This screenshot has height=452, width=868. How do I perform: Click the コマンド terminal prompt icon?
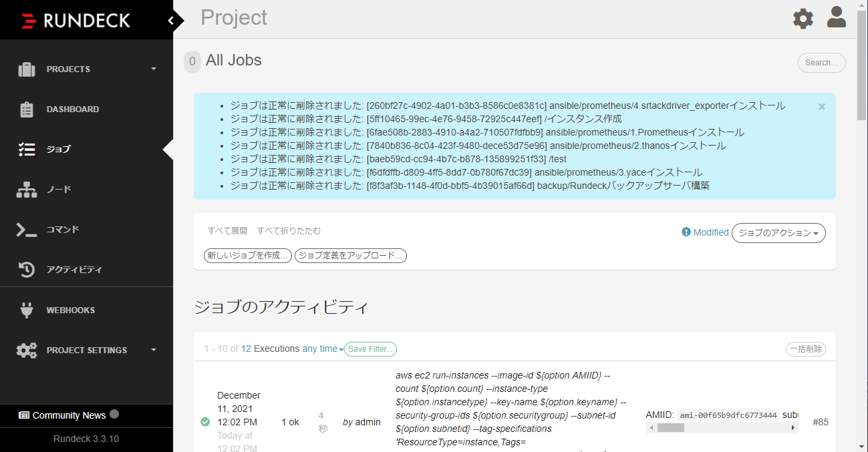pos(27,230)
